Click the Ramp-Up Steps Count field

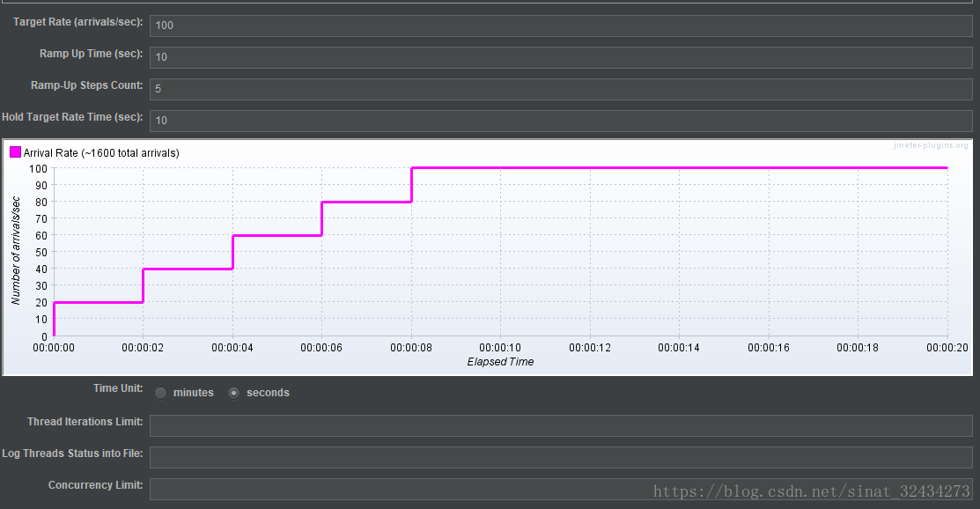point(561,89)
